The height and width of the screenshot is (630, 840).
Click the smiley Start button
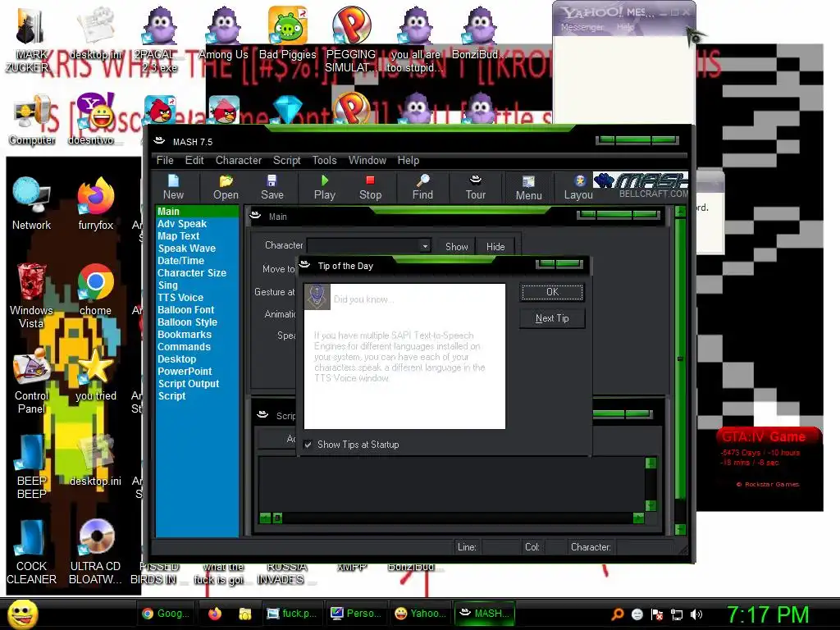coord(22,614)
